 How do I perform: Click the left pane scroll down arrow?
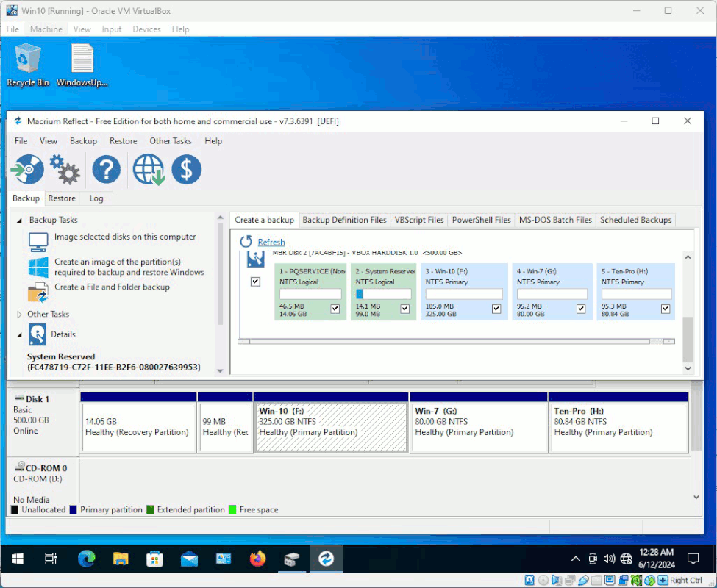(220, 370)
